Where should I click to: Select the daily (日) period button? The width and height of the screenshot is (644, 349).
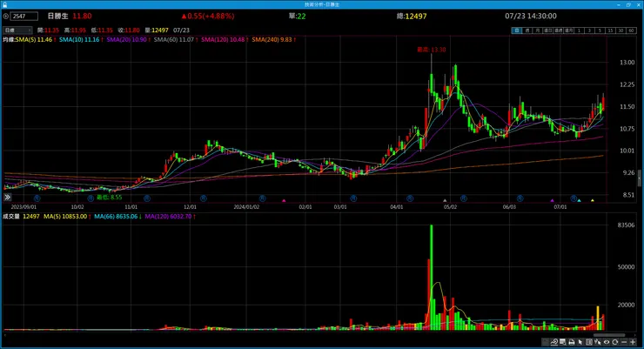[517, 30]
